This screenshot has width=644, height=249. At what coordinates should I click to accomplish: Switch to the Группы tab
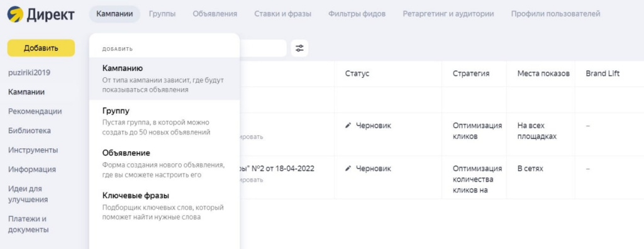pyautogui.click(x=162, y=14)
